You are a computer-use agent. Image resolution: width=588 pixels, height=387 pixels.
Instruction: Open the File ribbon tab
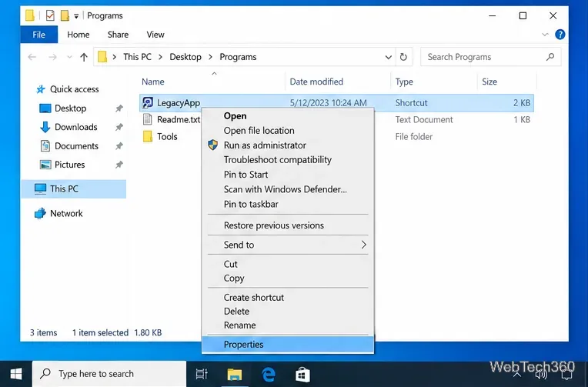pos(39,35)
